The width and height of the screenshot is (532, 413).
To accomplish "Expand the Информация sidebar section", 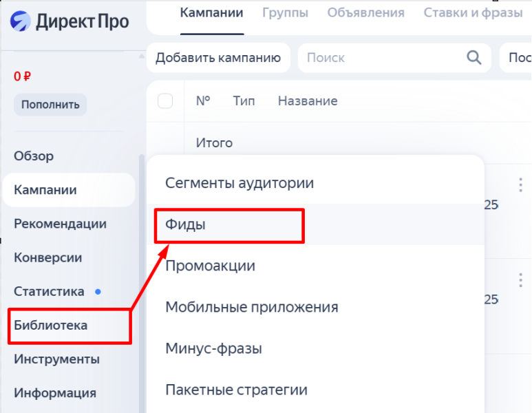I will pyautogui.click(x=55, y=394).
